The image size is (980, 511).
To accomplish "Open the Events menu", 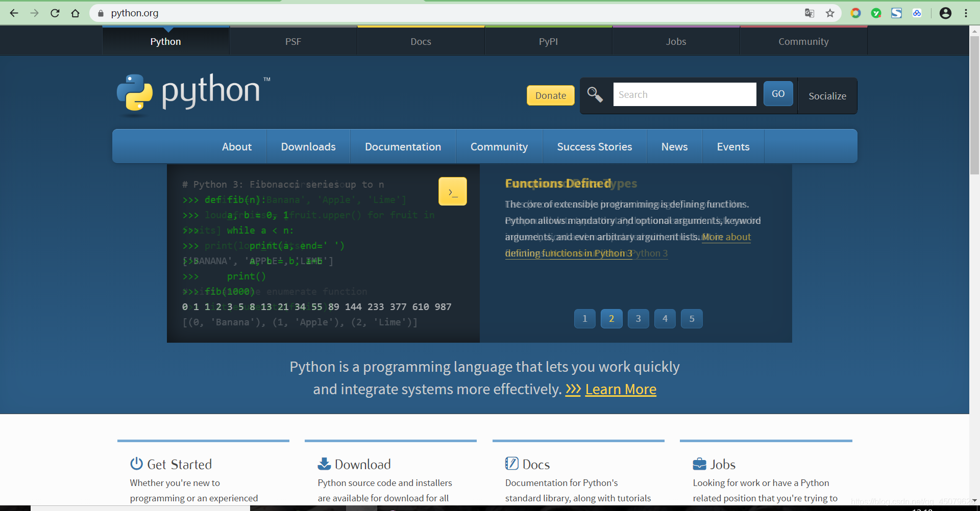I will pos(733,146).
